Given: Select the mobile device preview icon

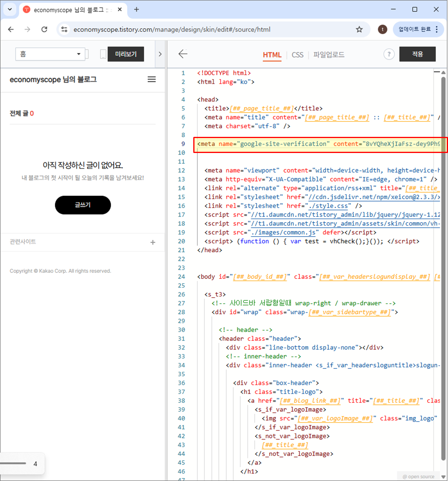Looking at the screenshot, I should 103,54.
